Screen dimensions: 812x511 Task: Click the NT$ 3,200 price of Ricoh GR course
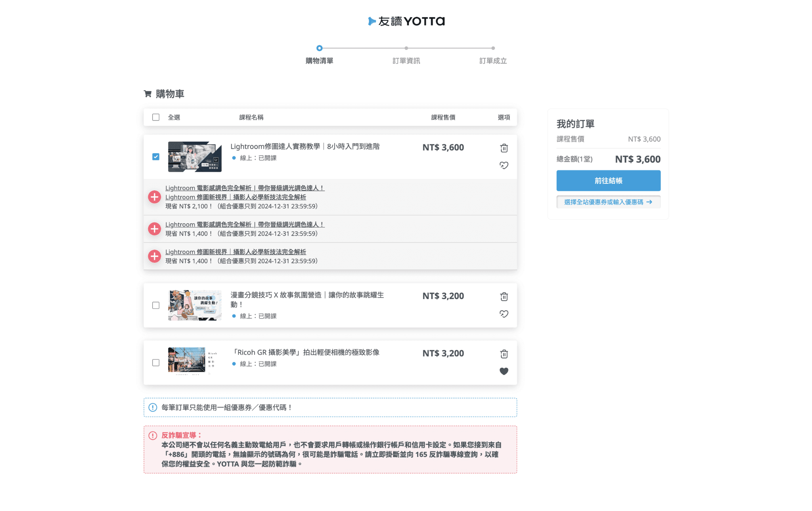point(443,353)
